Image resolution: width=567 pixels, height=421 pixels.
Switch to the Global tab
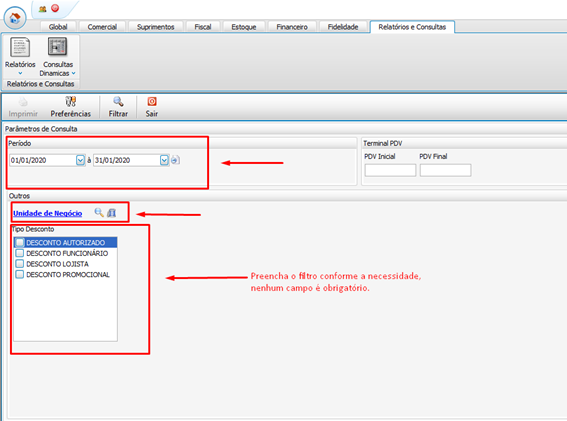58,27
